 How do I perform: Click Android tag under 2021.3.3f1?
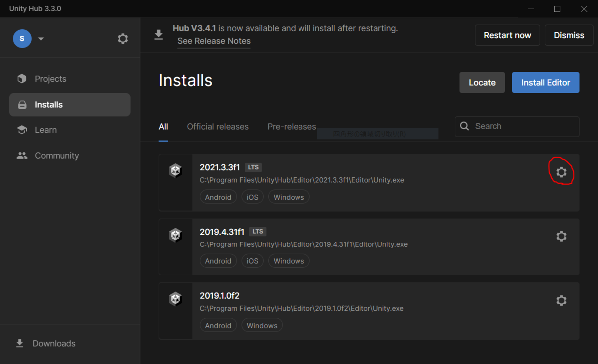(x=218, y=197)
